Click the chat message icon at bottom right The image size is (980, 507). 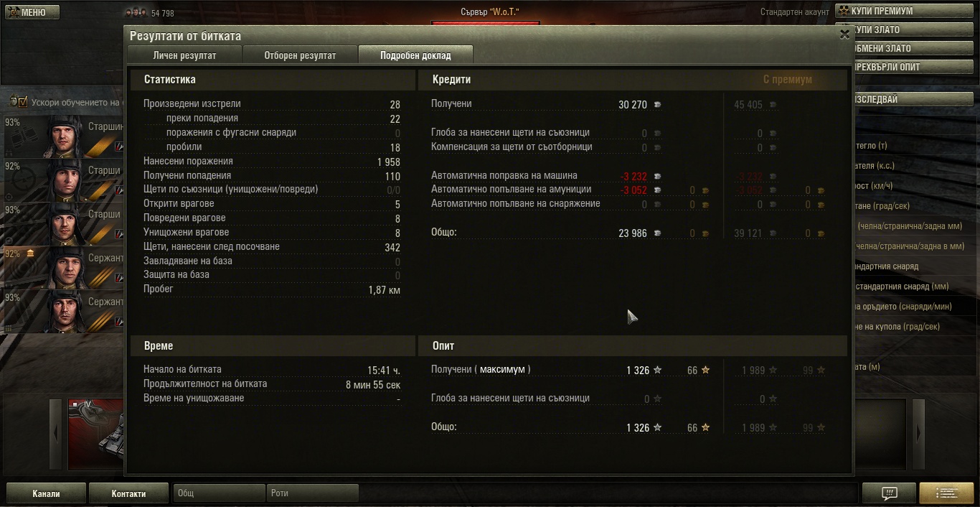click(x=889, y=493)
